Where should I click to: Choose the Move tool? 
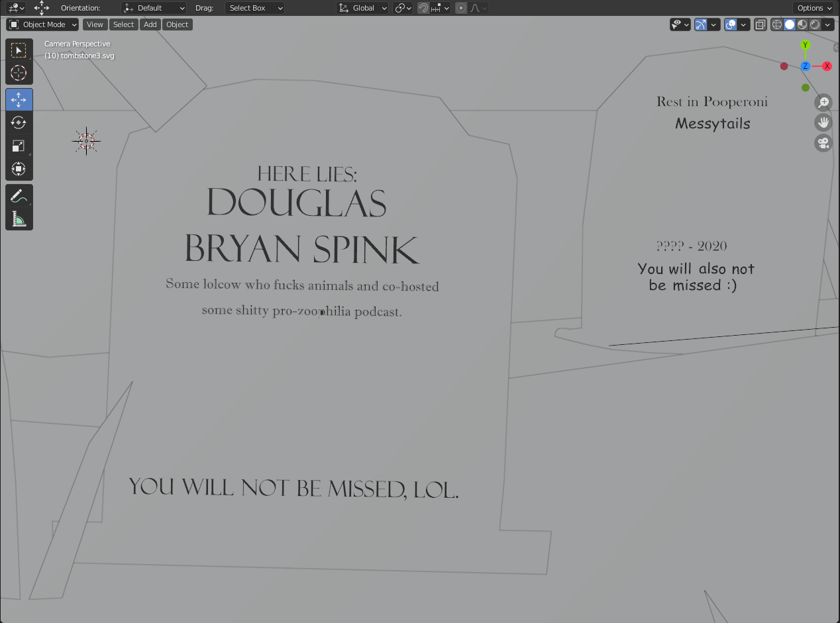[19, 100]
